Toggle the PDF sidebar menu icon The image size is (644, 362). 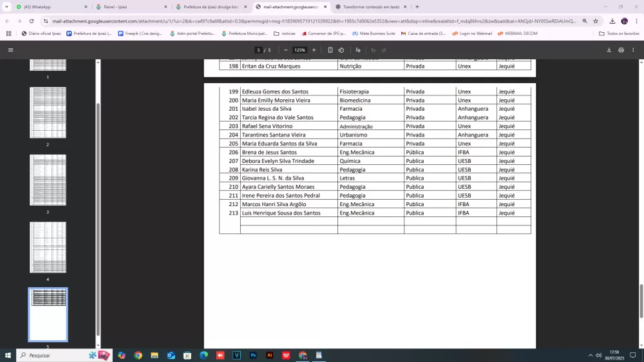(10, 50)
